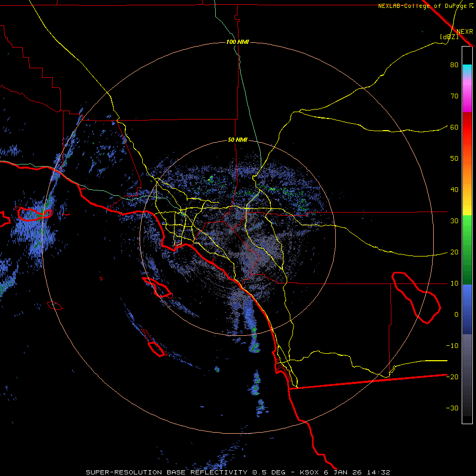Click the 70 value on the dBZ scale
Image resolution: width=476 pixels, height=476 pixels.
(454, 96)
